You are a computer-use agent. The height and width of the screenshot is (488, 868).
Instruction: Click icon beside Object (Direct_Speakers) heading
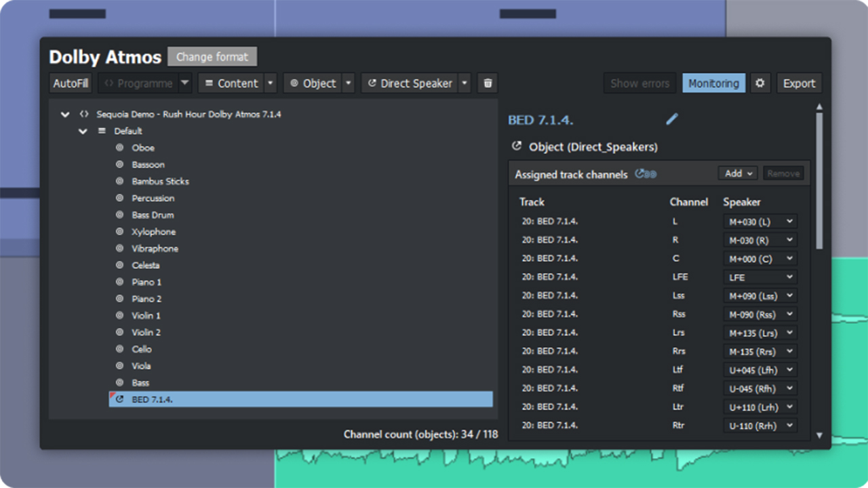click(517, 146)
